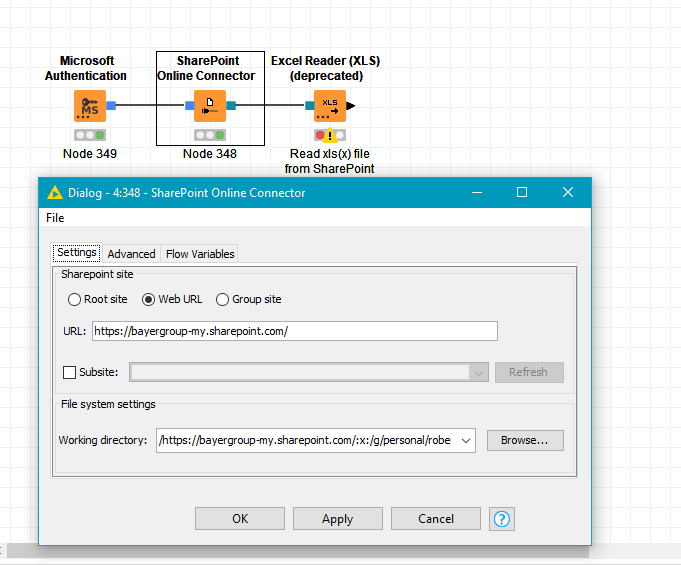The image size is (681, 565).
Task: Click the traffic light status under Node 348
Action: tap(210, 135)
